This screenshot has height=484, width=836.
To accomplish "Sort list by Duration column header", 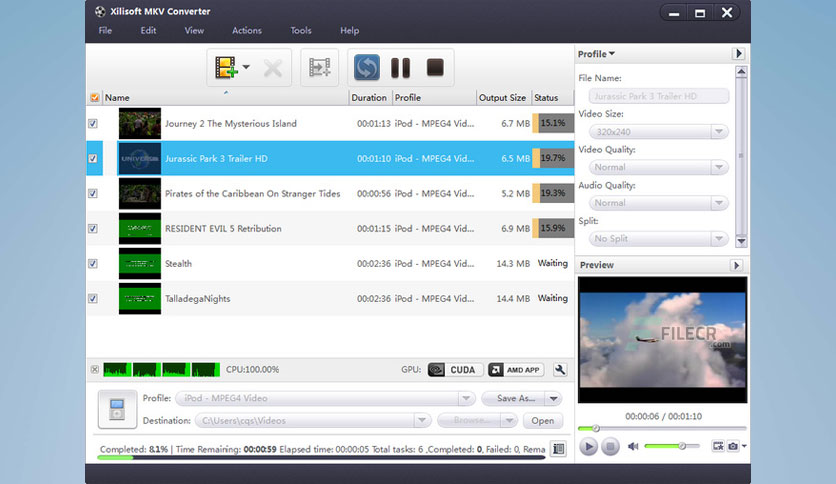I will click(x=370, y=98).
